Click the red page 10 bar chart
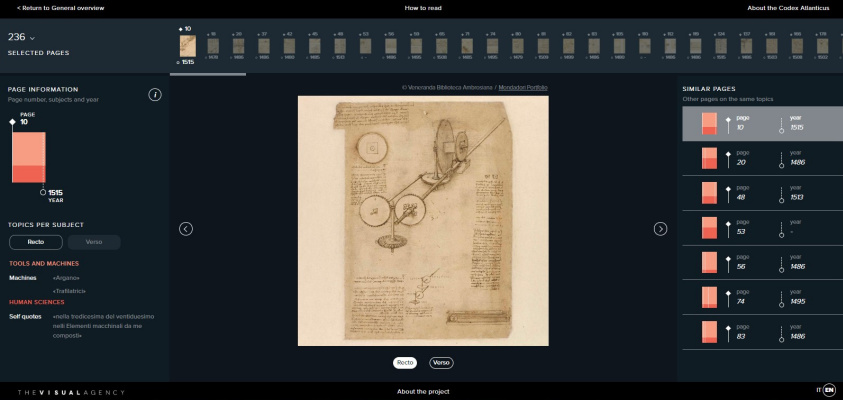 (29, 157)
